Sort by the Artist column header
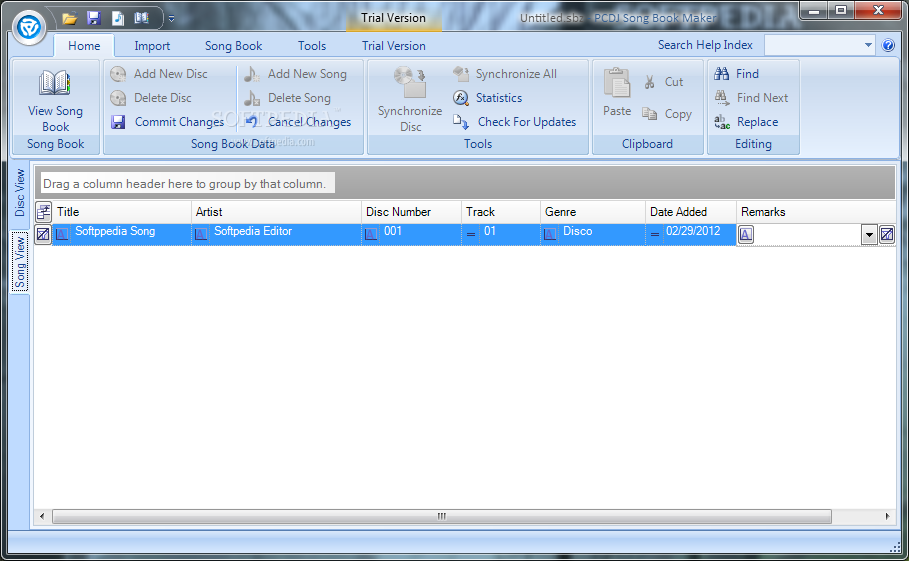This screenshot has width=909, height=561. pyautogui.click(x=277, y=212)
